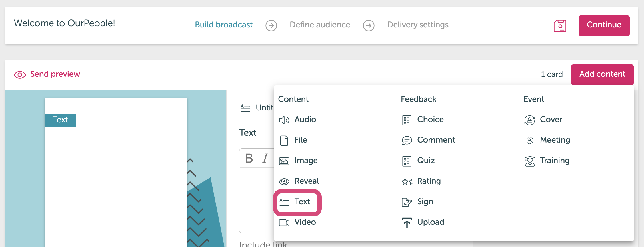Click the File document icon
The height and width of the screenshot is (247, 644).
pos(284,141)
